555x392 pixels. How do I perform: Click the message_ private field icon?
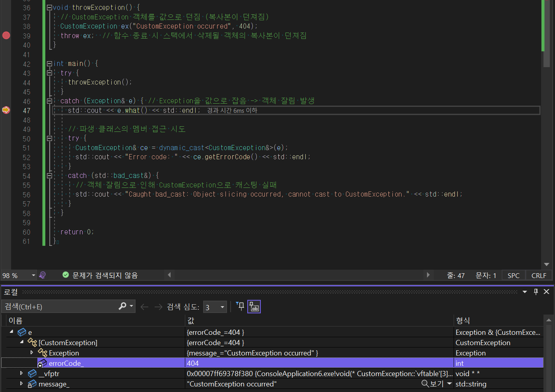(32, 384)
